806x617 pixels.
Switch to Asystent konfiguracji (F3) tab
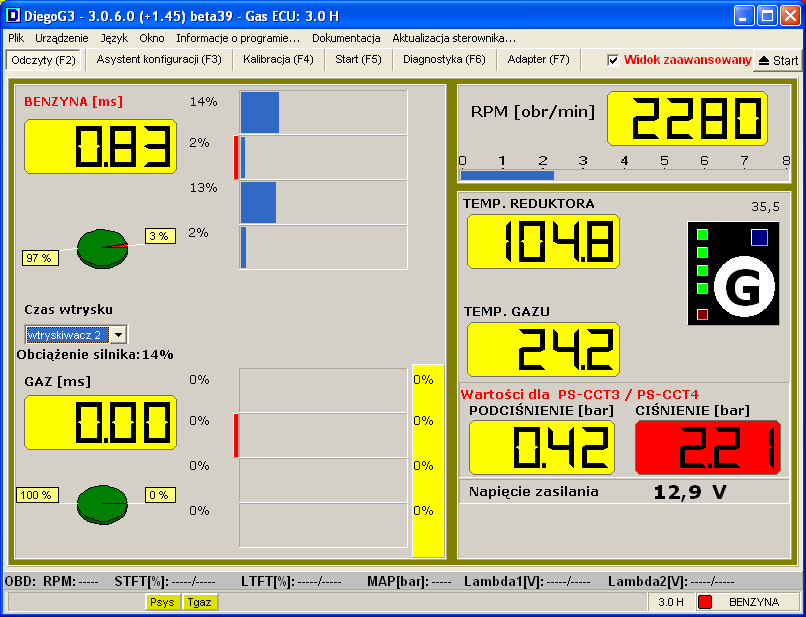pos(159,60)
